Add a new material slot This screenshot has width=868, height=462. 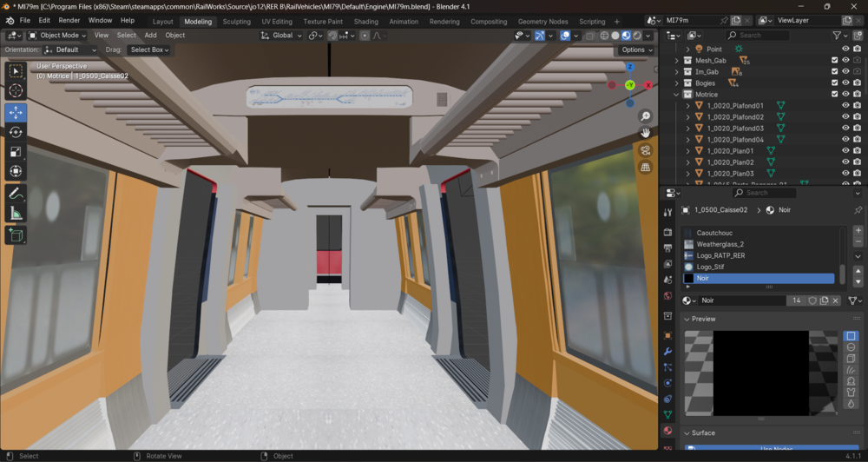tap(858, 230)
